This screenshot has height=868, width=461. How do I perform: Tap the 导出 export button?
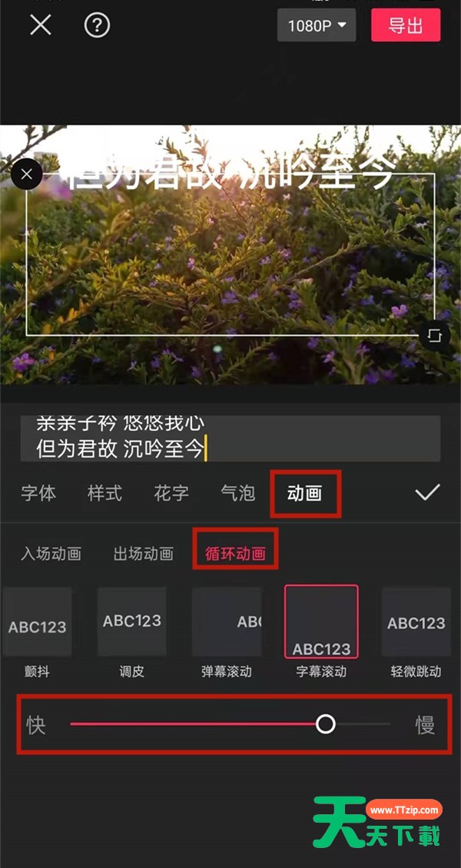click(x=406, y=25)
